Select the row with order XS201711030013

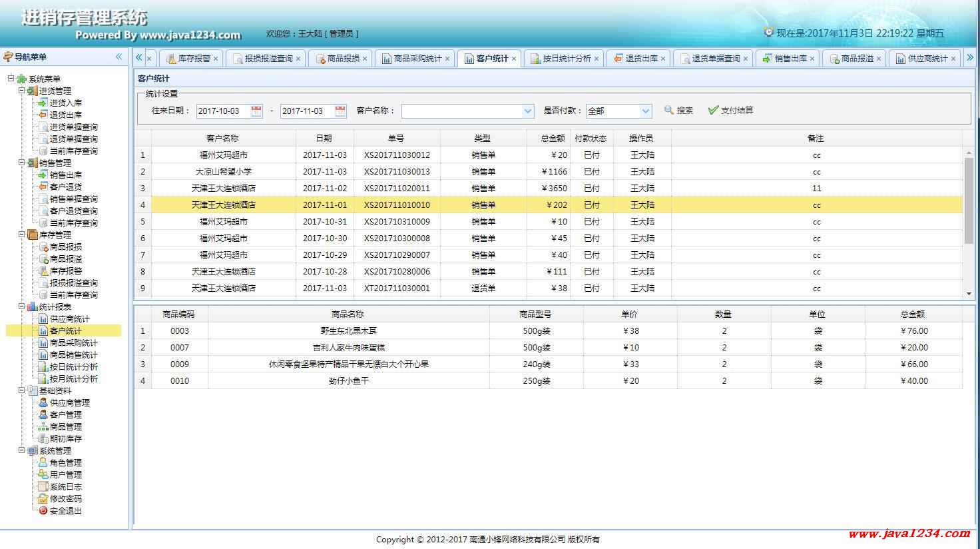point(397,172)
